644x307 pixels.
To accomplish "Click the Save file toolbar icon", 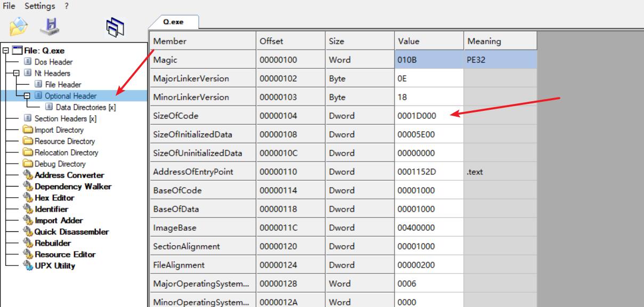I will [50, 26].
